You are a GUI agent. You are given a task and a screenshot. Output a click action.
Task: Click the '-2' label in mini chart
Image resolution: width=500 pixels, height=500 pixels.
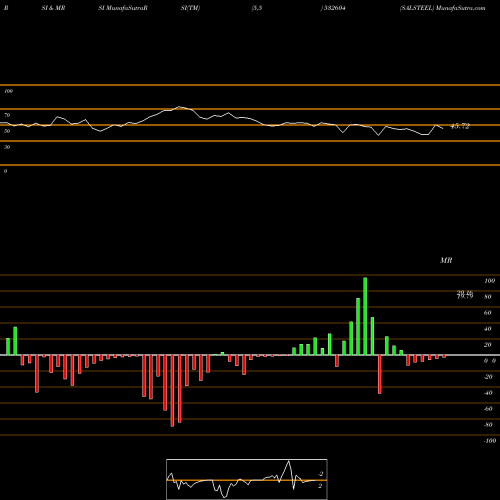[320, 474]
